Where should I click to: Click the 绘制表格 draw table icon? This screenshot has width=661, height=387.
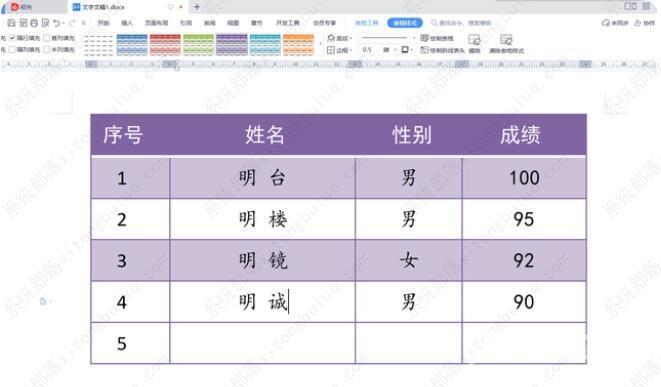click(425, 38)
